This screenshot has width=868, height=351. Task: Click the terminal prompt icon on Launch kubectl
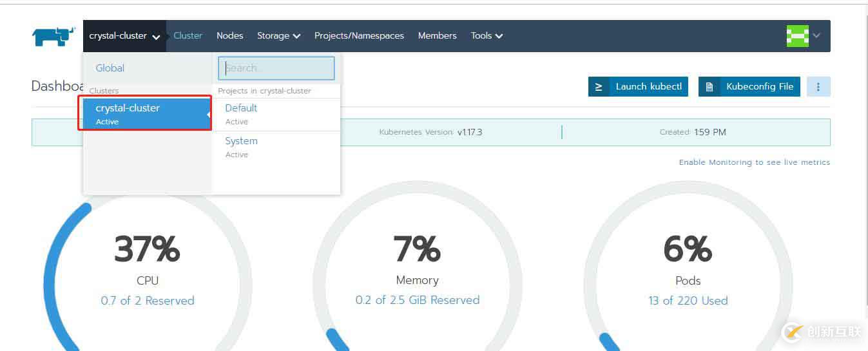pos(599,87)
